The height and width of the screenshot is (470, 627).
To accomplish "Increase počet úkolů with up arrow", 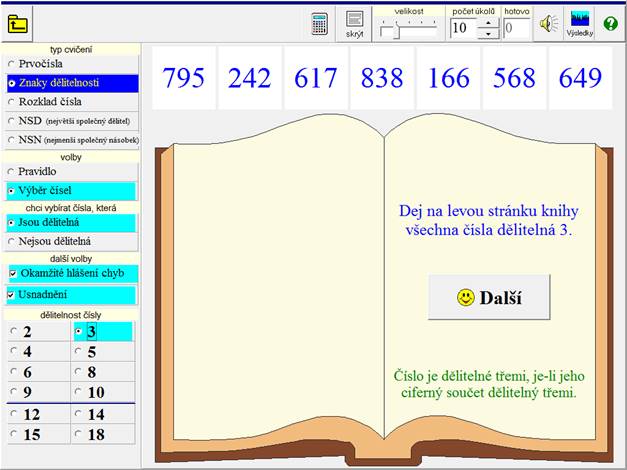I will [x=488, y=22].
